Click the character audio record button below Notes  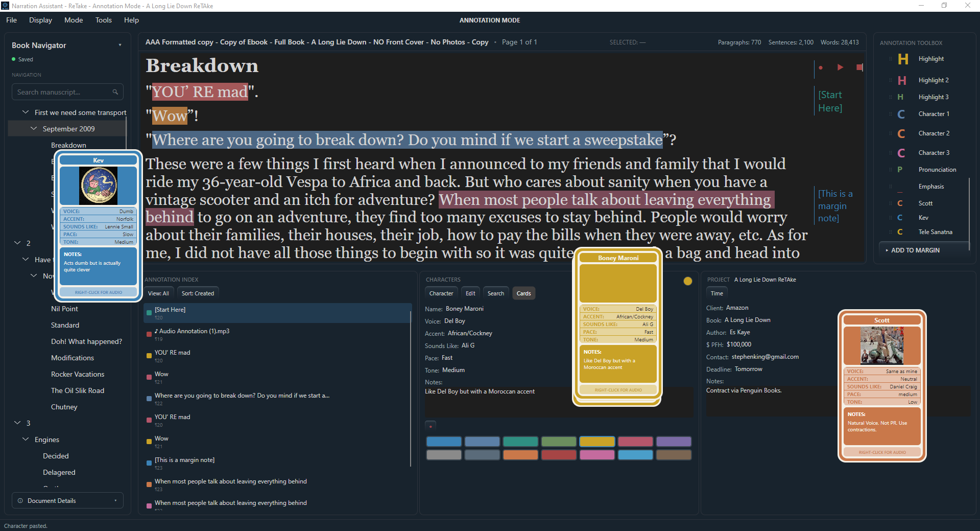click(x=431, y=426)
